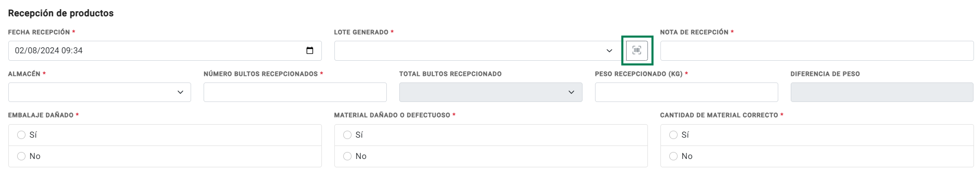Click the Lote Generado field label

[361, 32]
